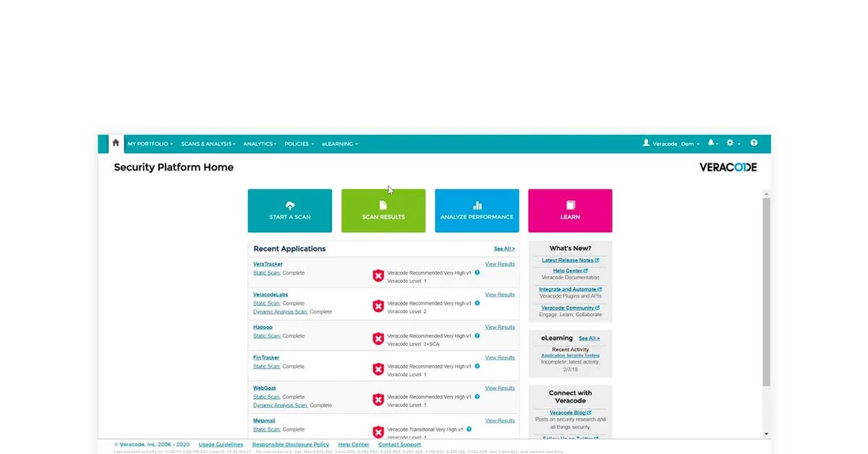Expand the MY PORTFOLIO dropdown
The image size is (868, 454).
click(149, 144)
